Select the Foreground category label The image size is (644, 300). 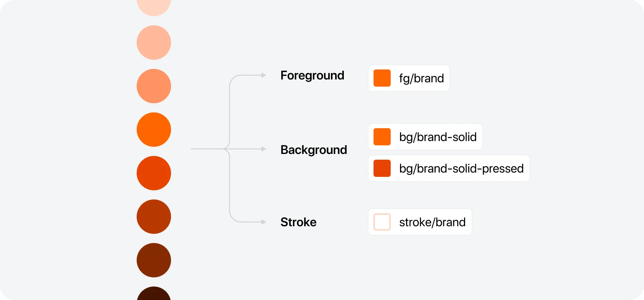(312, 76)
